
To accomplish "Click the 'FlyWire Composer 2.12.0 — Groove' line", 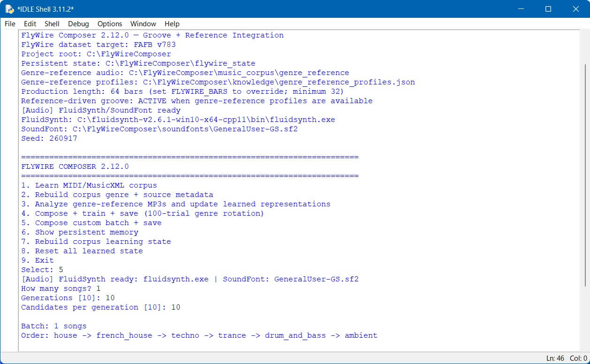I will pyautogui.click(x=152, y=35).
